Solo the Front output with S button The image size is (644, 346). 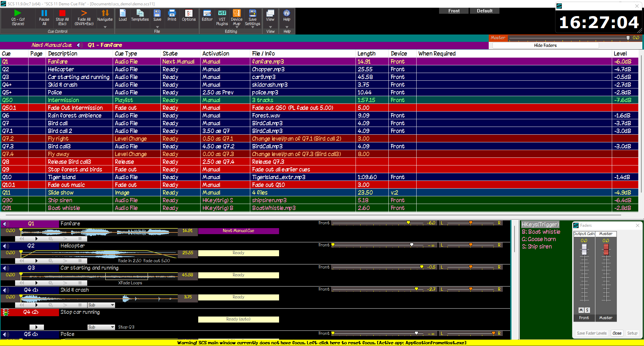pos(587,310)
